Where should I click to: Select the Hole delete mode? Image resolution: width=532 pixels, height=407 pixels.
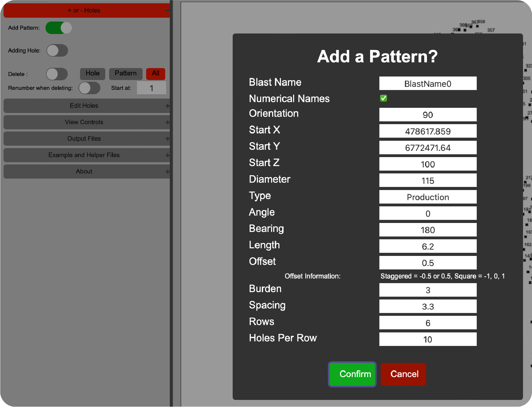coord(93,73)
